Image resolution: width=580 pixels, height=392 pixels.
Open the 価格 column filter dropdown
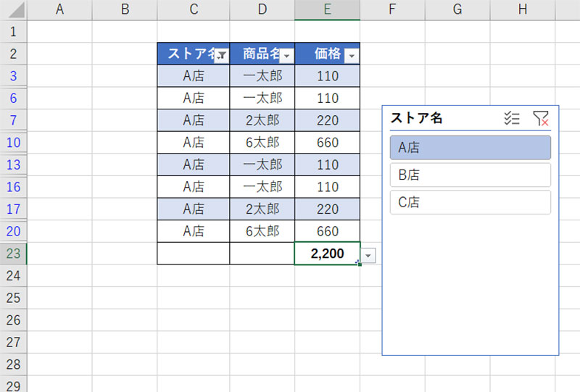pos(352,56)
